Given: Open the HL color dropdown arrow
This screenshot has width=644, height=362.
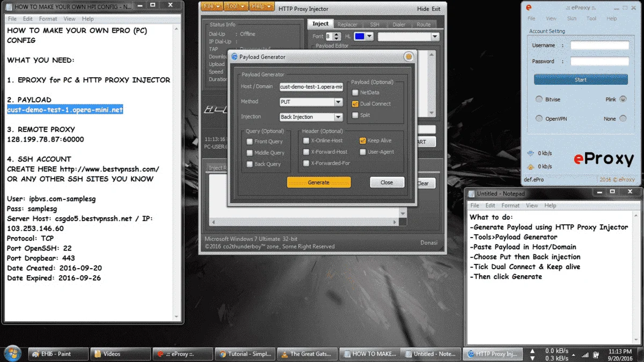Looking at the screenshot, I should click(370, 36).
